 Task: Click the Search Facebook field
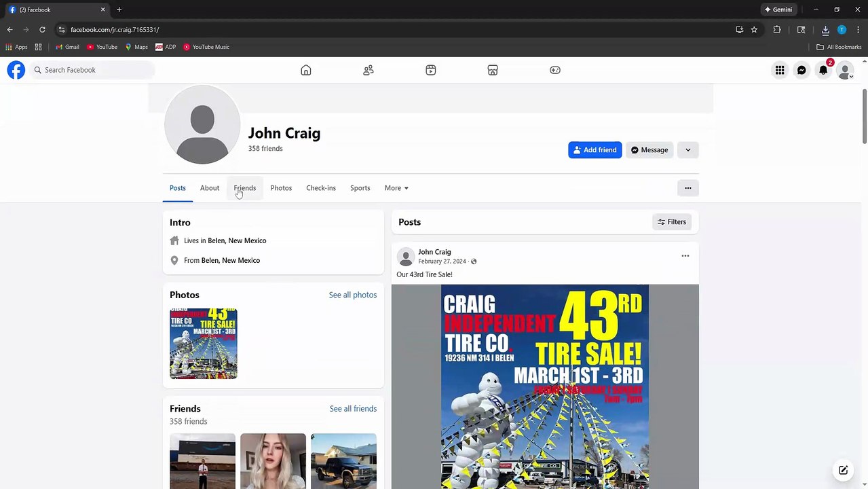point(92,70)
